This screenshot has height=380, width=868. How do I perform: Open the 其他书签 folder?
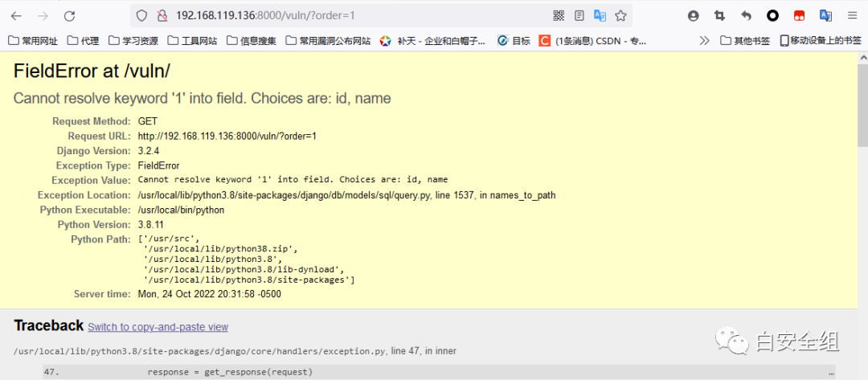point(745,40)
